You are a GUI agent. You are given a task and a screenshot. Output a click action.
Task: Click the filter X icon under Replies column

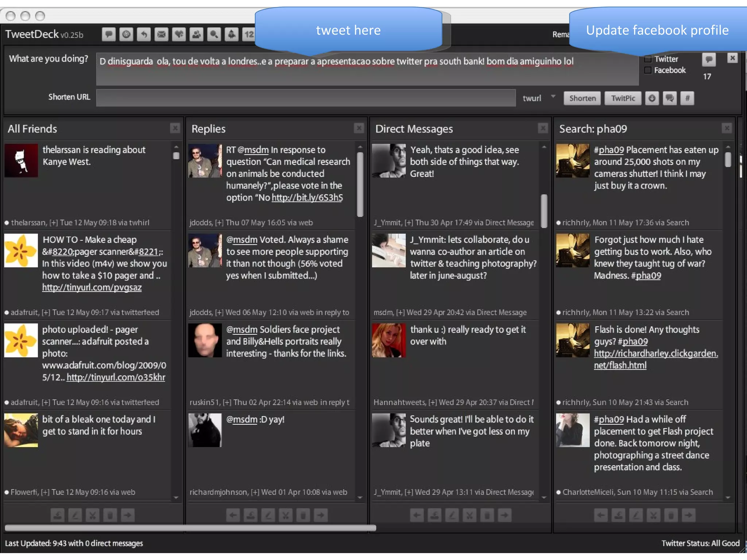coord(286,515)
